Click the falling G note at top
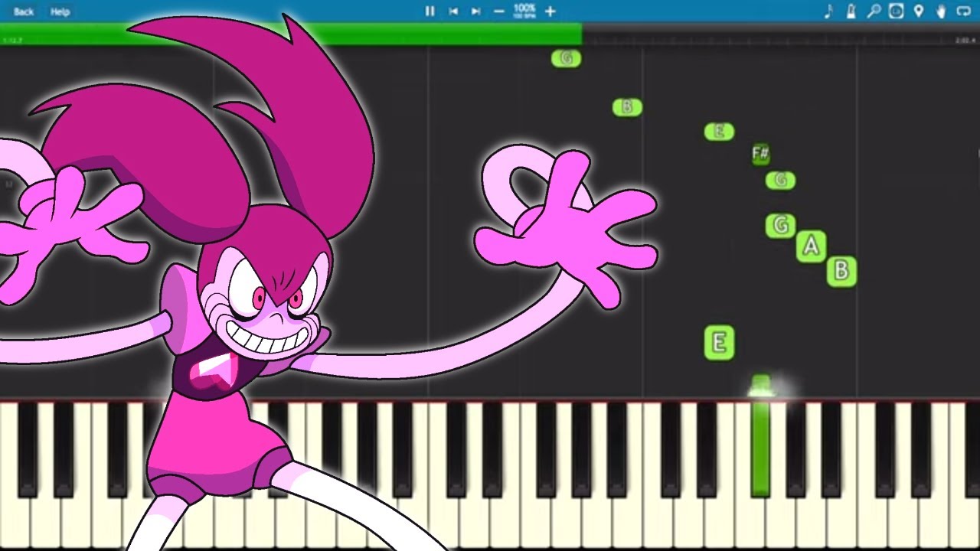 (x=566, y=58)
